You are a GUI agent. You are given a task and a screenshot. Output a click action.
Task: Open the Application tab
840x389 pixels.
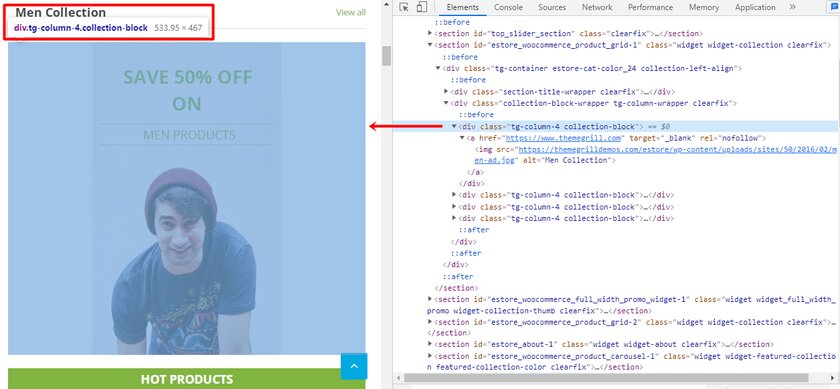pyautogui.click(x=755, y=8)
